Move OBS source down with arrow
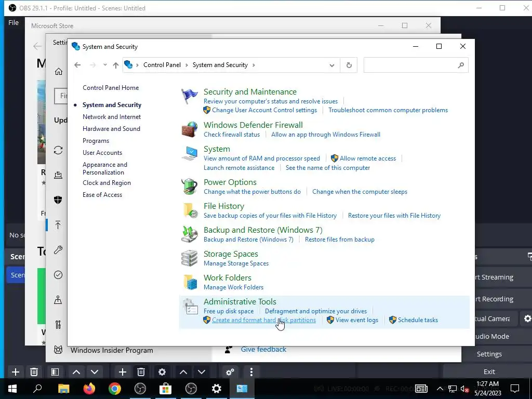 click(202, 372)
